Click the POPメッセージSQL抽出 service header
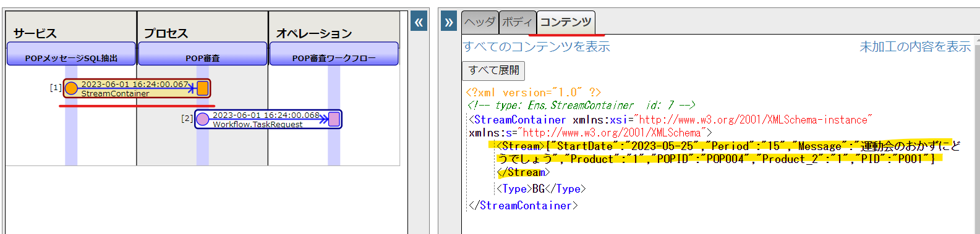The height and width of the screenshot is (234, 980). point(71,54)
